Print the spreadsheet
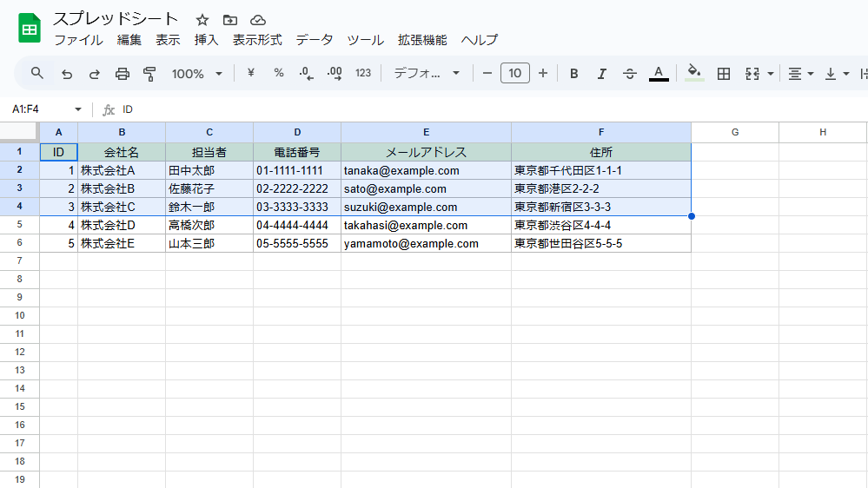The image size is (868, 488). (123, 74)
